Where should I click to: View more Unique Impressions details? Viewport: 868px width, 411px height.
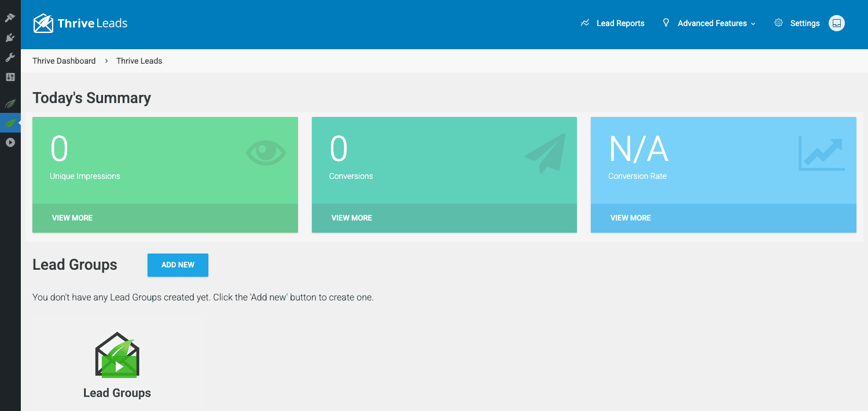pyautogui.click(x=72, y=218)
